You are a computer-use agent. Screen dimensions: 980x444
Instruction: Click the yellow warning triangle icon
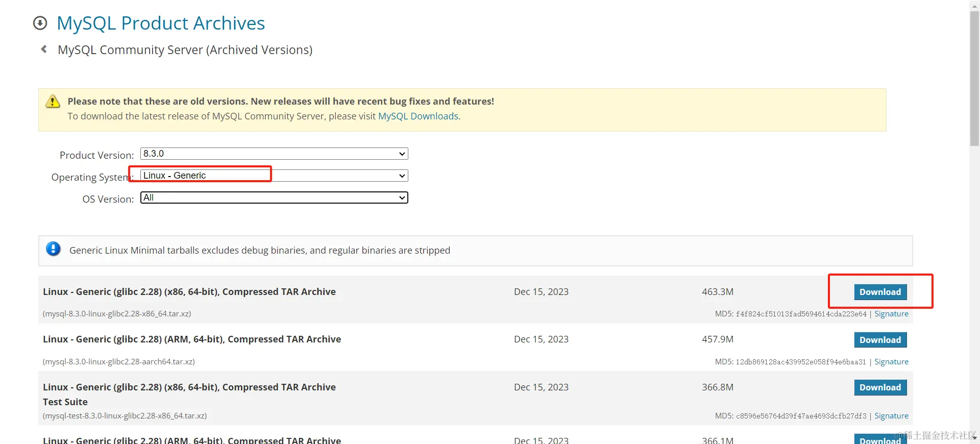pos(53,102)
